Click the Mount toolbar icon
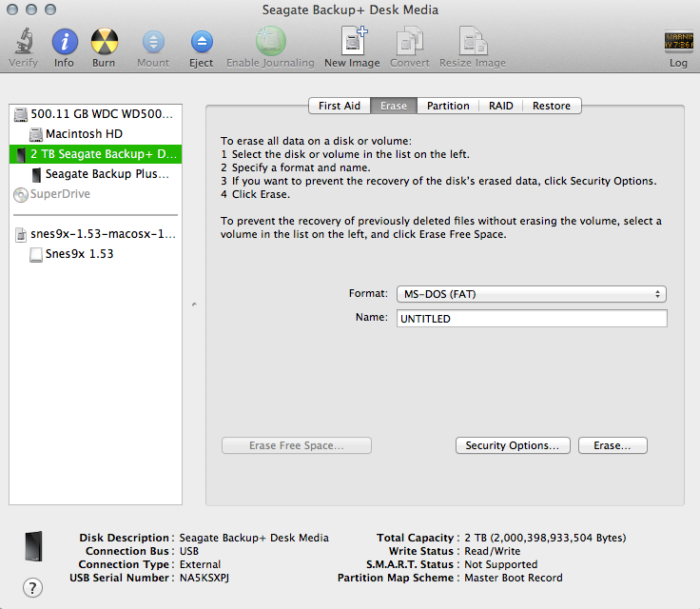 click(153, 42)
